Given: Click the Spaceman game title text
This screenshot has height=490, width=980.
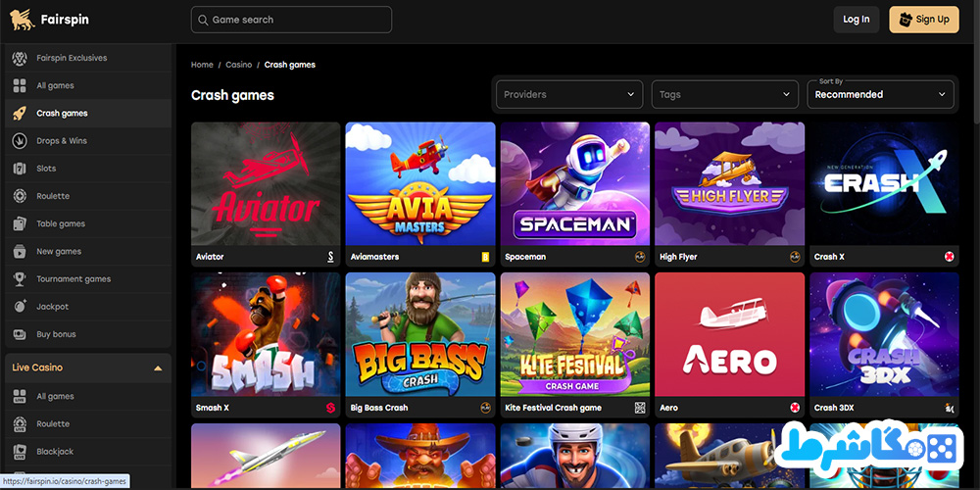Looking at the screenshot, I should tap(525, 257).
